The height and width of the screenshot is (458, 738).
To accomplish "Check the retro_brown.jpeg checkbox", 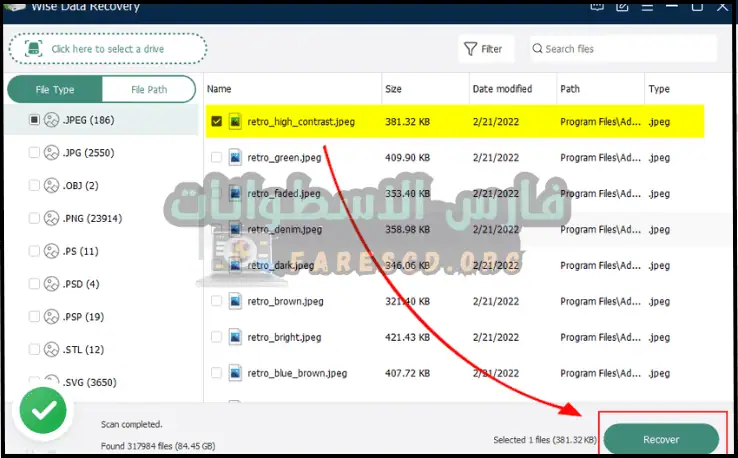I will 216,301.
